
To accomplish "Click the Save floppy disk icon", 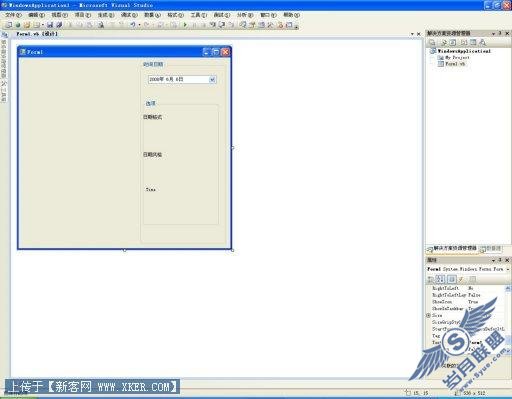I will coord(50,25).
